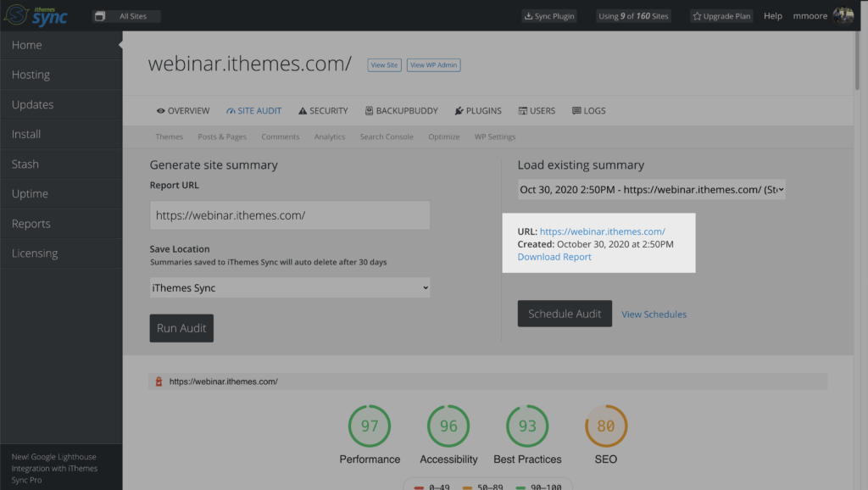Switch to the Users tab
This screenshot has width=868, height=490.
(537, 111)
